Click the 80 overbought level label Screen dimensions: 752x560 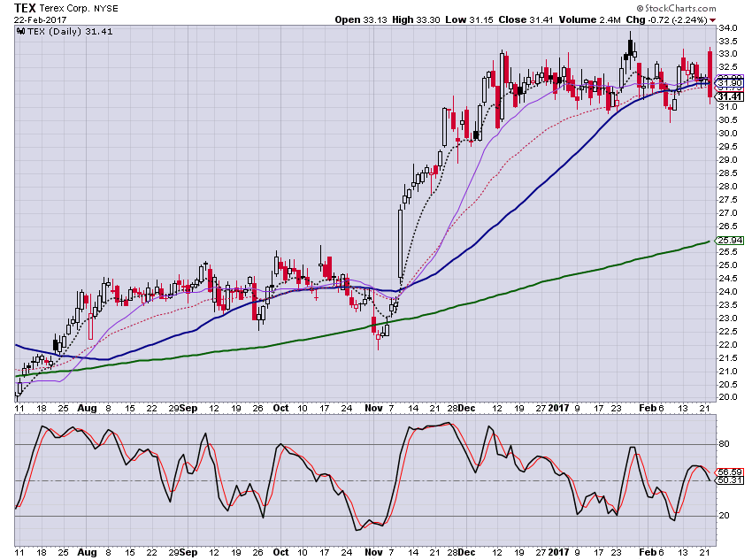(724, 444)
